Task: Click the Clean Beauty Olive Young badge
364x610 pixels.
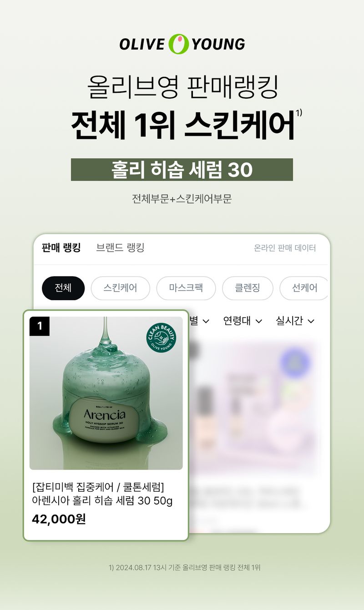Action: click(161, 338)
